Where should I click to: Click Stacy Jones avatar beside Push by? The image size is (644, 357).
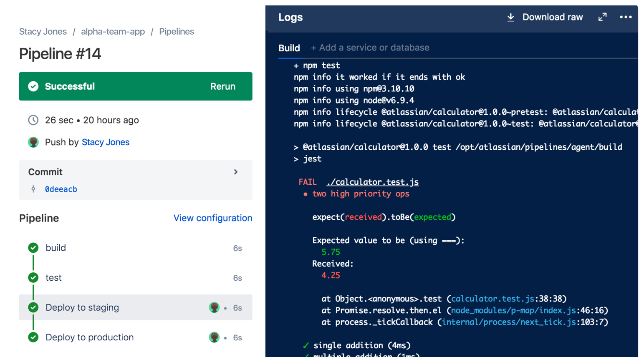pyautogui.click(x=33, y=142)
